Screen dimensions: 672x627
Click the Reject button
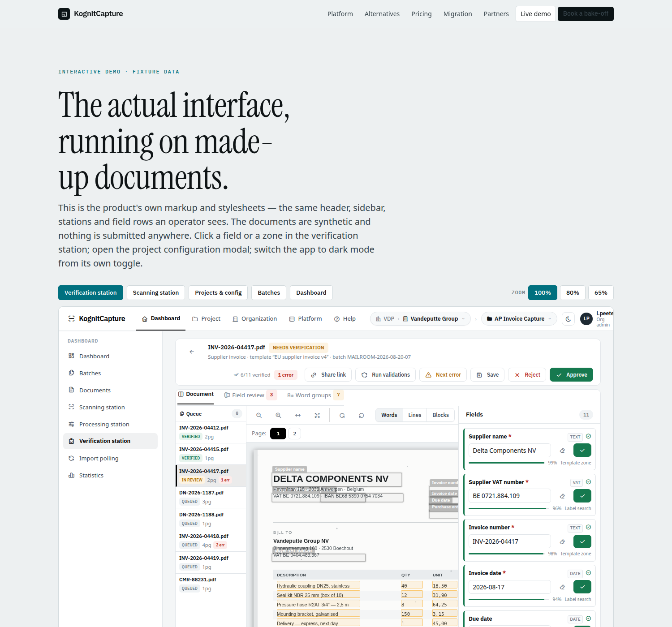pos(527,375)
